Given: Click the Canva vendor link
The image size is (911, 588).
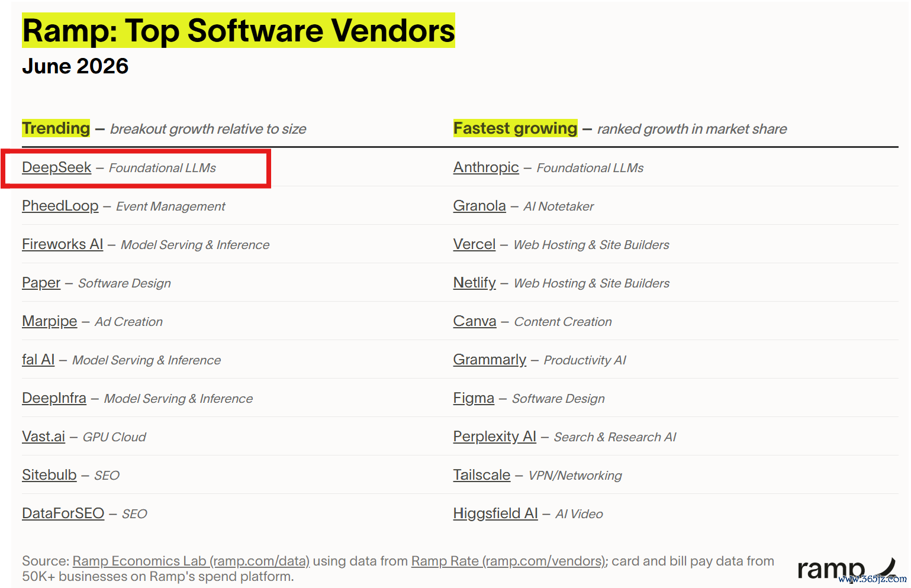Looking at the screenshot, I should tap(475, 321).
